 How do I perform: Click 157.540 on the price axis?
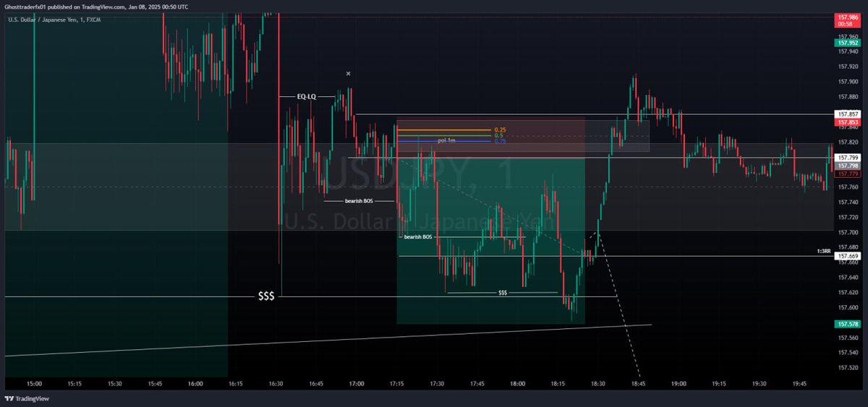[x=848, y=353]
